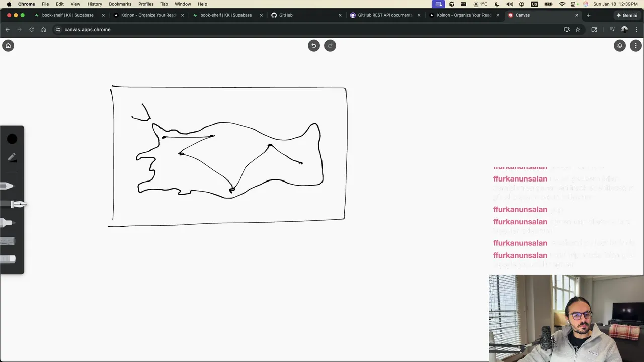
Task: Go back in browser history
Action: 7,30
